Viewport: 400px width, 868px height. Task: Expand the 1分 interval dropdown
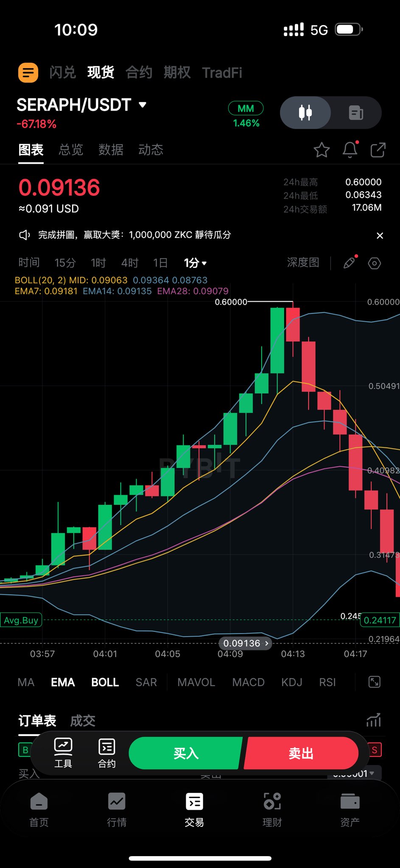195,263
